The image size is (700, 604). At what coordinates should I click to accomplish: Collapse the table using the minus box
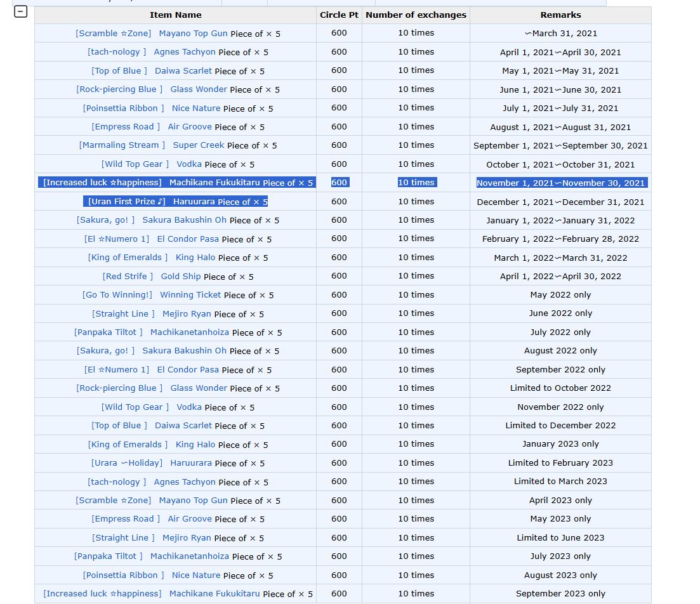click(20, 11)
